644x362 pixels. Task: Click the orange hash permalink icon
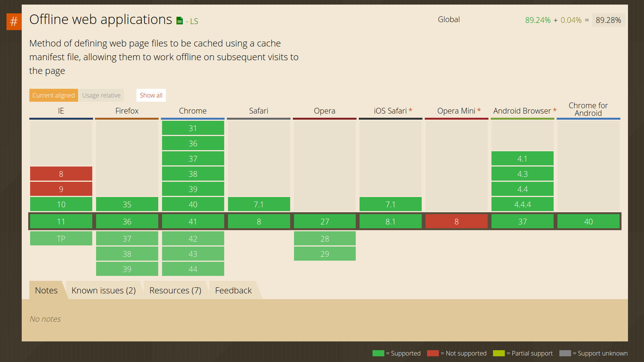coord(14,21)
